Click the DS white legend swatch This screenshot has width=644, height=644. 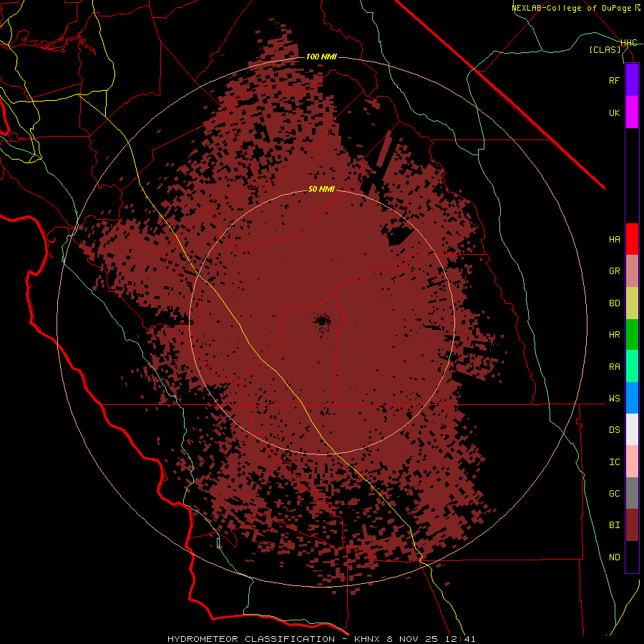point(632,429)
